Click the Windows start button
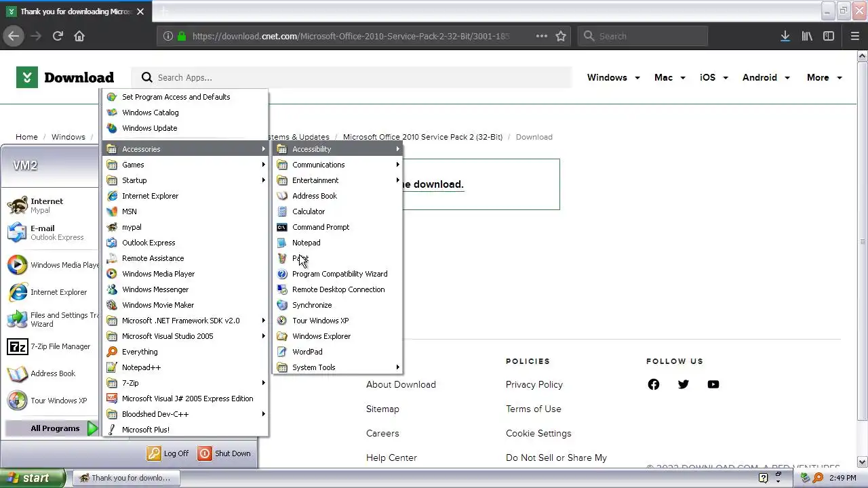 [33, 478]
